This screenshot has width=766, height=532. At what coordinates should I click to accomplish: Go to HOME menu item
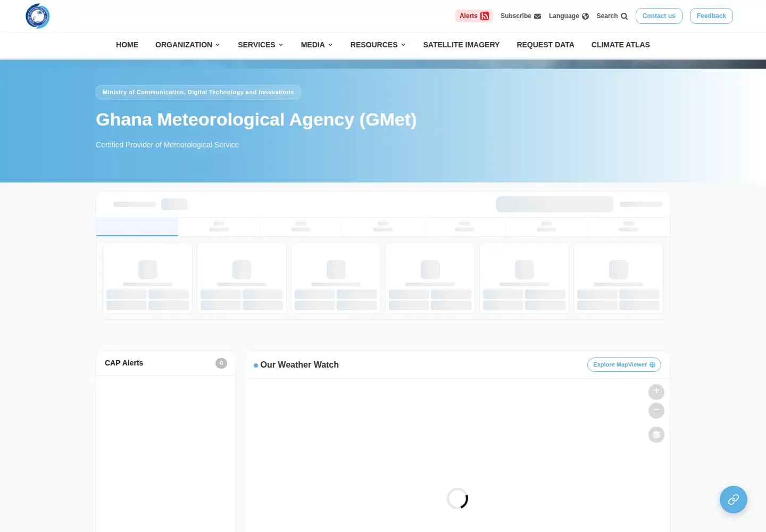[127, 45]
